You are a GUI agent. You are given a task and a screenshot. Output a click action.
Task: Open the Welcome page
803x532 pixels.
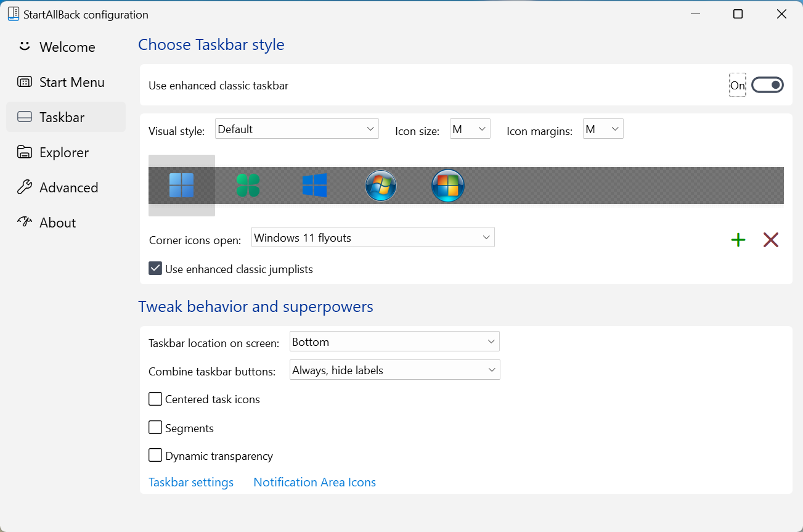coord(66,47)
